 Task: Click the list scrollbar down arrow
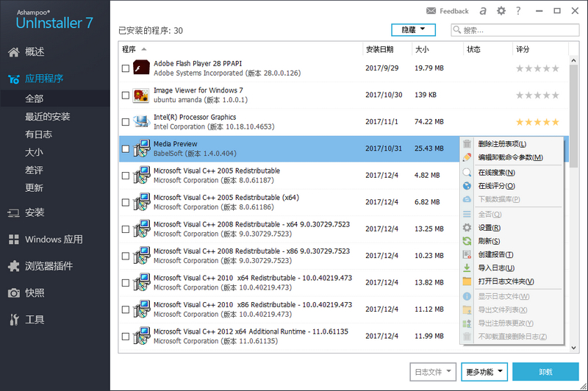(x=573, y=348)
